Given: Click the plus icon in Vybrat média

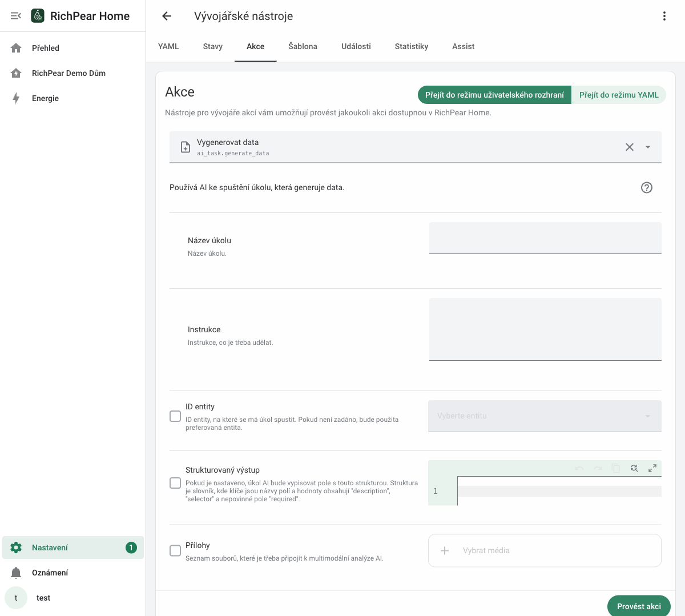Looking at the screenshot, I should click(445, 550).
